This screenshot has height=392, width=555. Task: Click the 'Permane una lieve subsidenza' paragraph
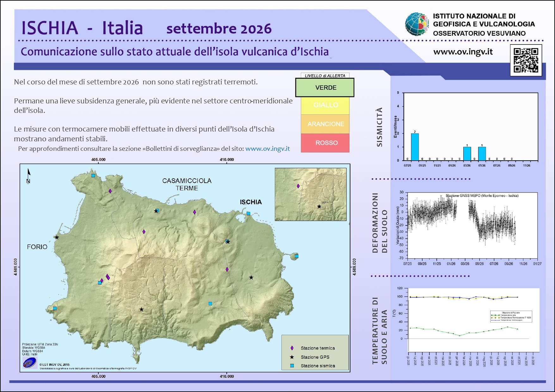click(153, 106)
